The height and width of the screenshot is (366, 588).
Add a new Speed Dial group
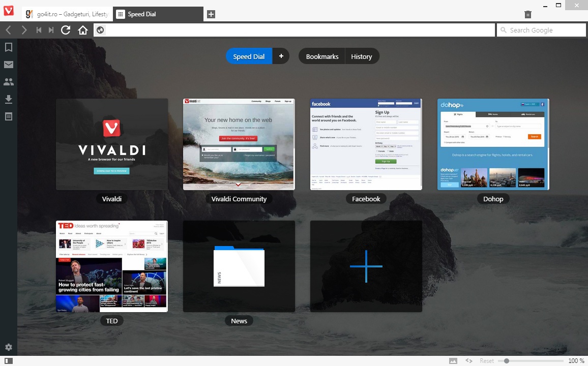pos(281,56)
